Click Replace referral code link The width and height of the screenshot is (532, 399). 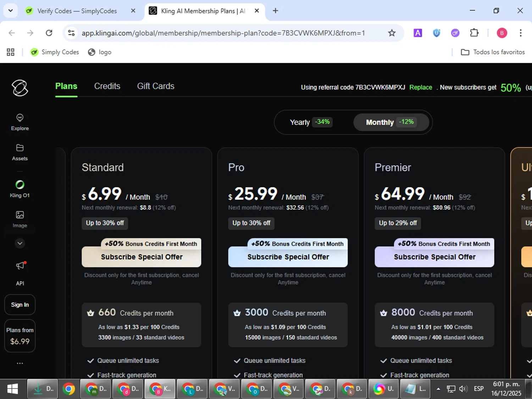(x=421, y=87)
